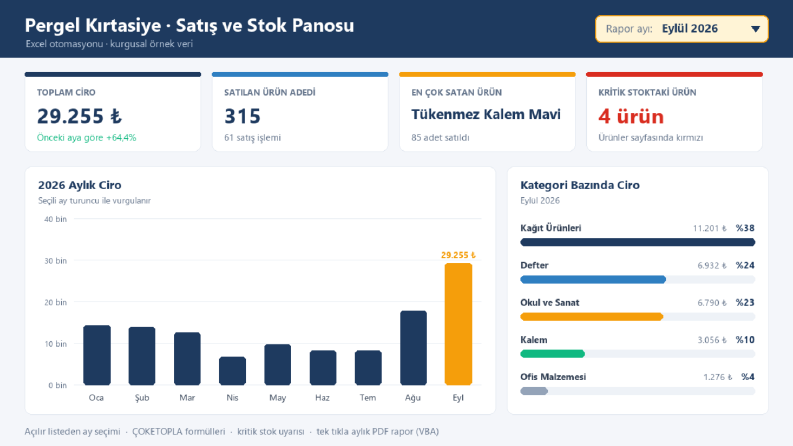This screenshot has width=793, height=446.
Task: Click the '85 adet satıldı' text
Action: coord(440,138)
